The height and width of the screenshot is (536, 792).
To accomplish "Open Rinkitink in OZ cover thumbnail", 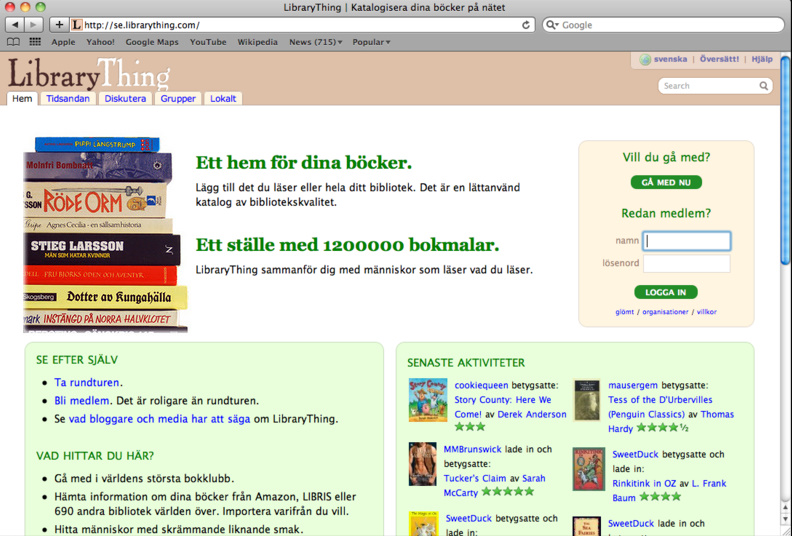I will (588, 469).
